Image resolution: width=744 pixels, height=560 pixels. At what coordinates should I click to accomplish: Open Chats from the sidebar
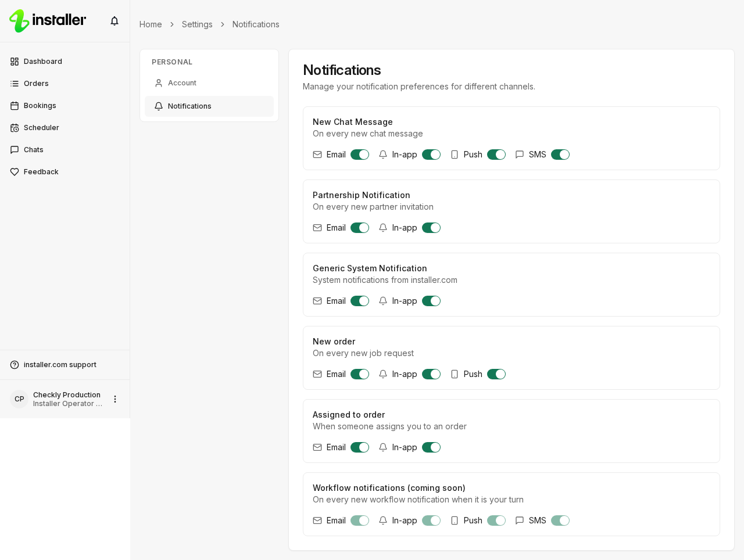[x=65, y=150]
